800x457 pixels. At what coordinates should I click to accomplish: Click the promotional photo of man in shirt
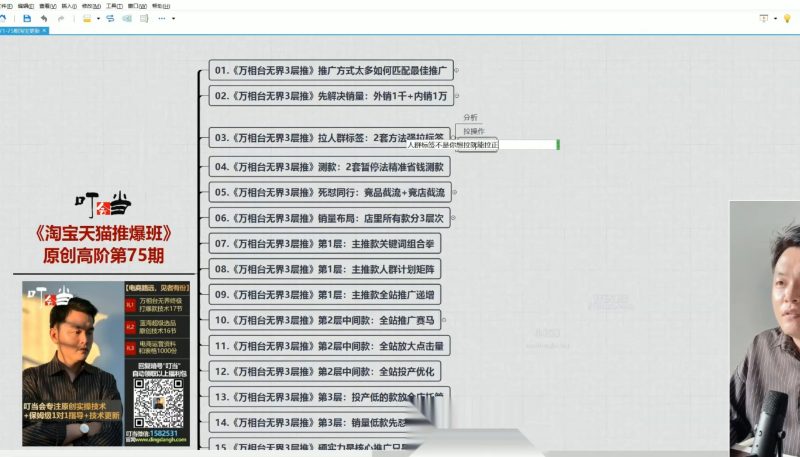[72, 364]
